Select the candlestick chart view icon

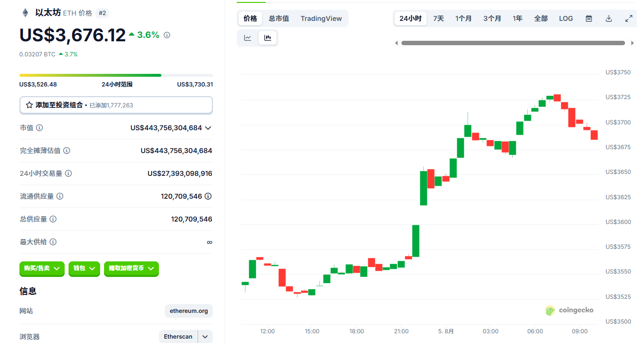[x=267, y=38]
